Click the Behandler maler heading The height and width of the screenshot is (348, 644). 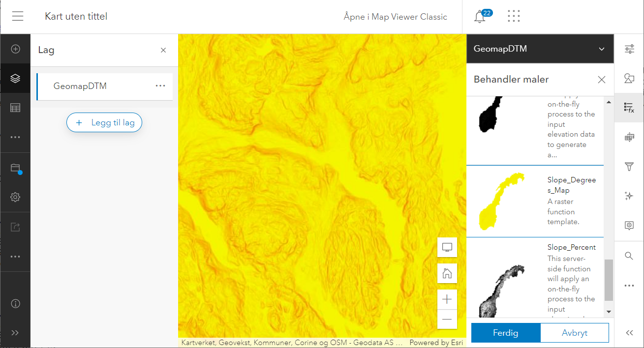coord(511,80)
